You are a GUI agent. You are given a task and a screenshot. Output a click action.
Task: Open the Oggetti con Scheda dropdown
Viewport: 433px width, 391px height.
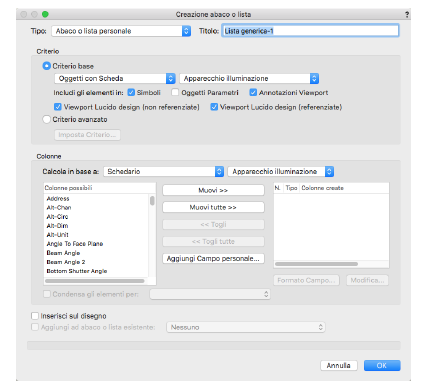click(x=115, y=78)
